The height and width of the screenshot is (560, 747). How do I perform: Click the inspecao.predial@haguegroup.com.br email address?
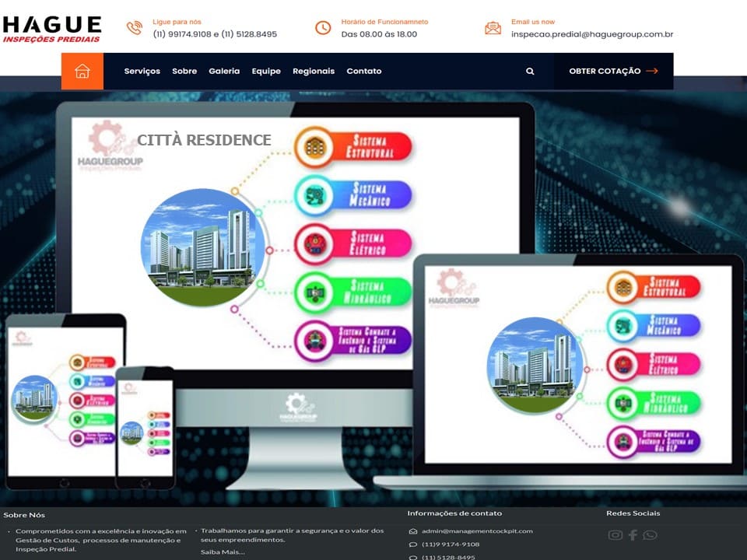(592, 34)
